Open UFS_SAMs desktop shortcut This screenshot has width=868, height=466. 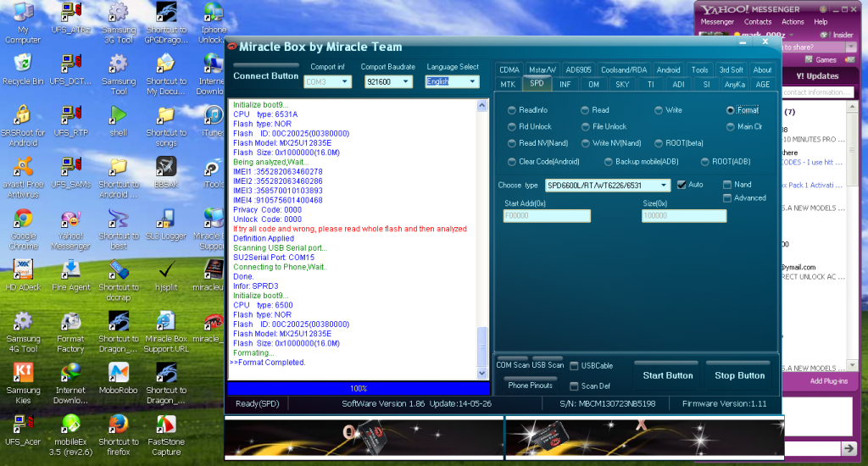71,173
